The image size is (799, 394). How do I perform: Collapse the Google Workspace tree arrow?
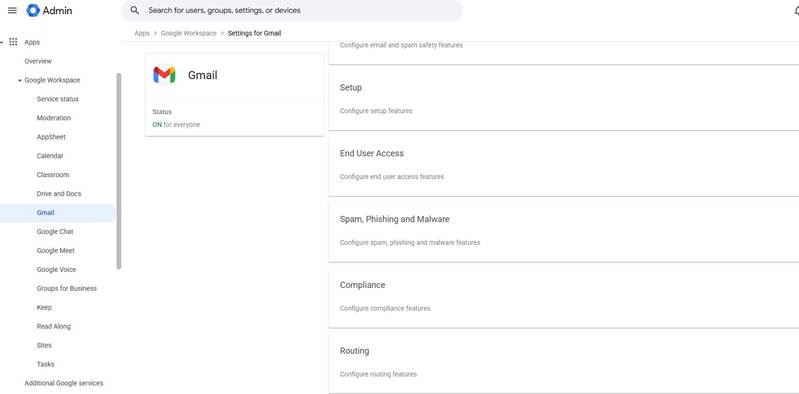pos(19,80)
